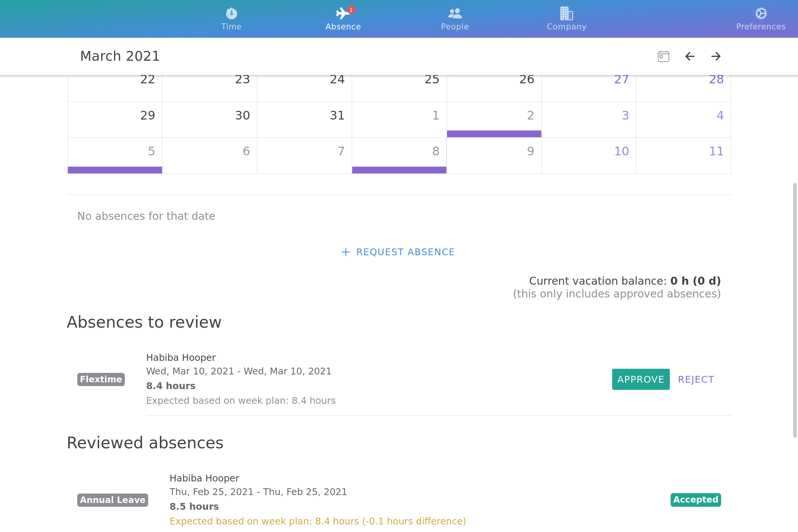Navigate to next month arrow
This screenshot has width=798, height=532.
[x=716, y=57]
